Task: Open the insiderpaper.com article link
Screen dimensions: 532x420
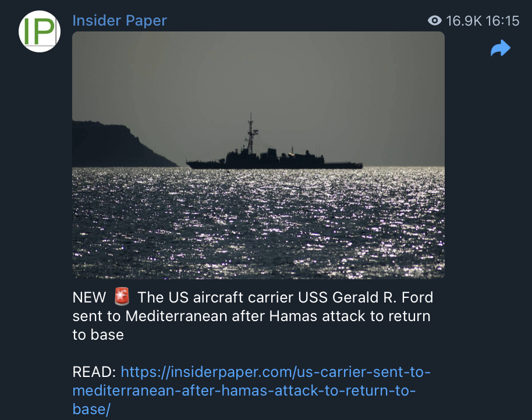Action: [x=251, y=390]
